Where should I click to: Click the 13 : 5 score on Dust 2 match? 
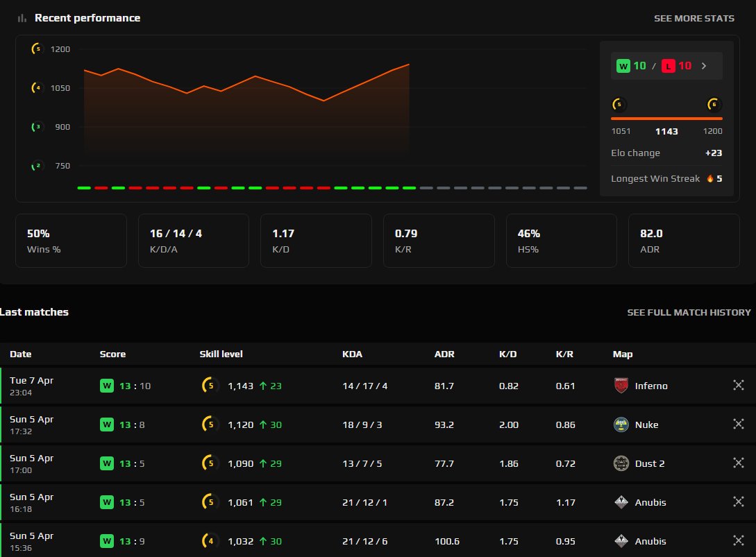coord(132,463)
